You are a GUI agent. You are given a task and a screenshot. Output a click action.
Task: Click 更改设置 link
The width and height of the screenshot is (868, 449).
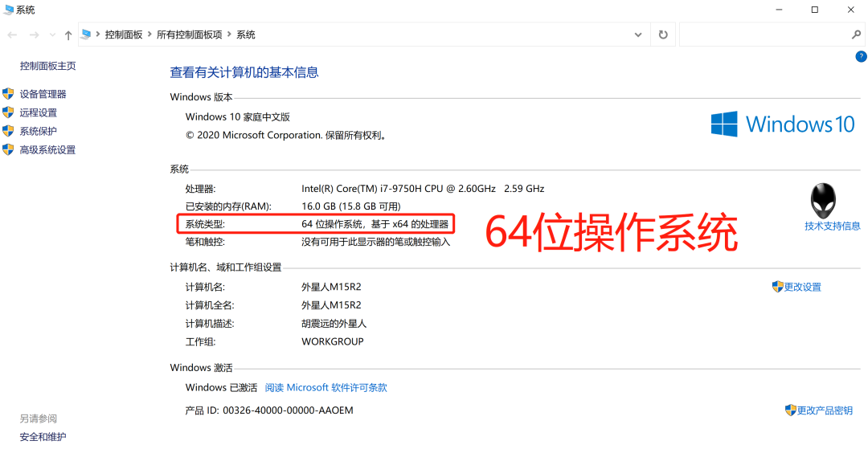tap(803, 287)
